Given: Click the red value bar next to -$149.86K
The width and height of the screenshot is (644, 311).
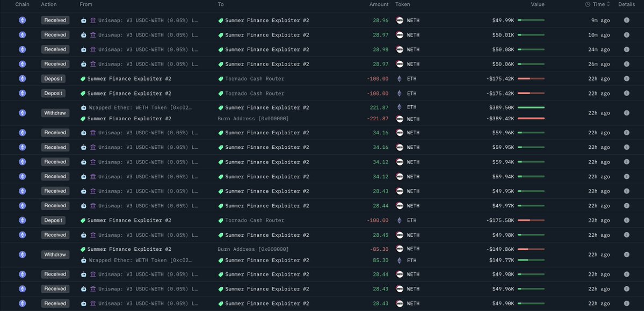Looking at the screenshot, I should [x=531, y=249].
